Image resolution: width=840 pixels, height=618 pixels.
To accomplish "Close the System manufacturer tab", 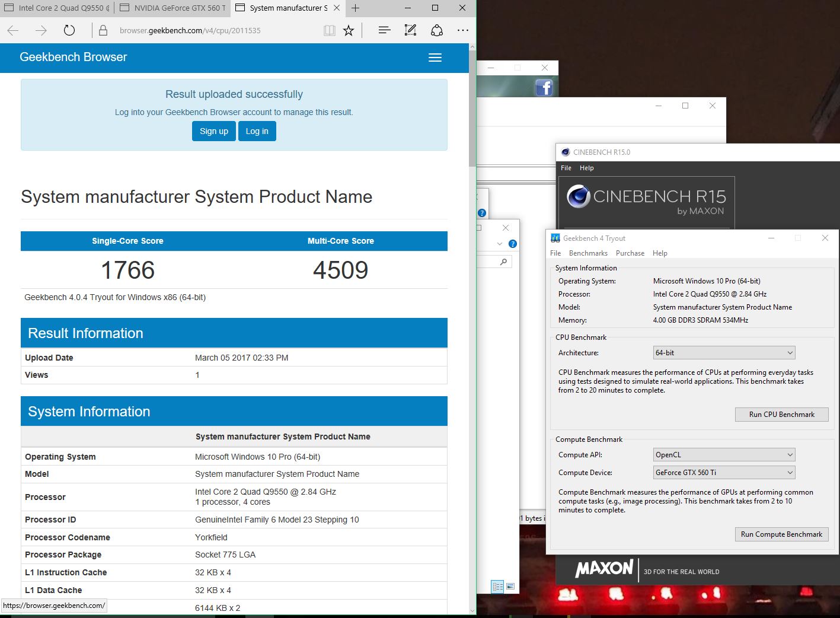I will tap(337, 8).
